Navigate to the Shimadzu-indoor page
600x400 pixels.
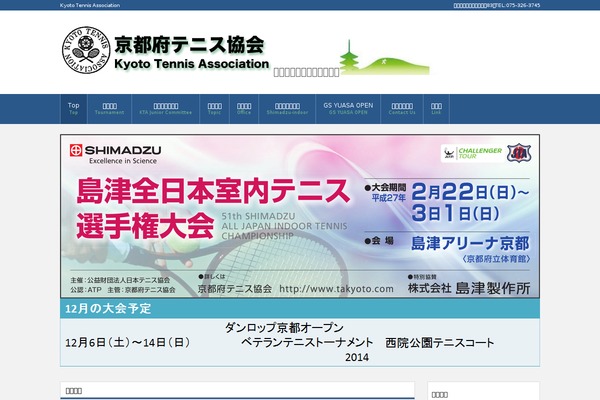pyautogui.click(x=287, y=109)
